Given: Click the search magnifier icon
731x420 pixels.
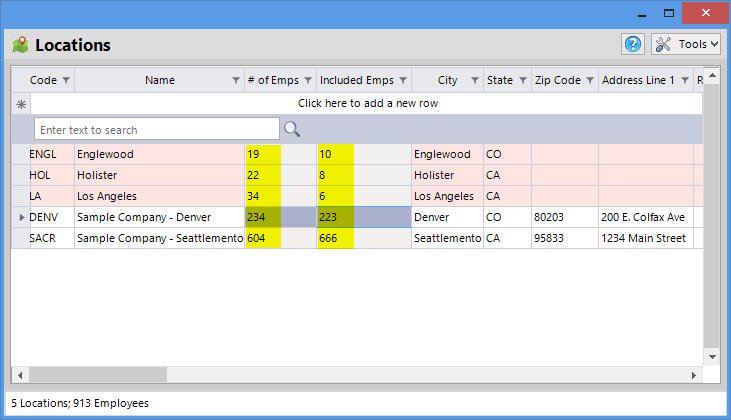Looking at the screenshot, I should click(x=292, y=129).
